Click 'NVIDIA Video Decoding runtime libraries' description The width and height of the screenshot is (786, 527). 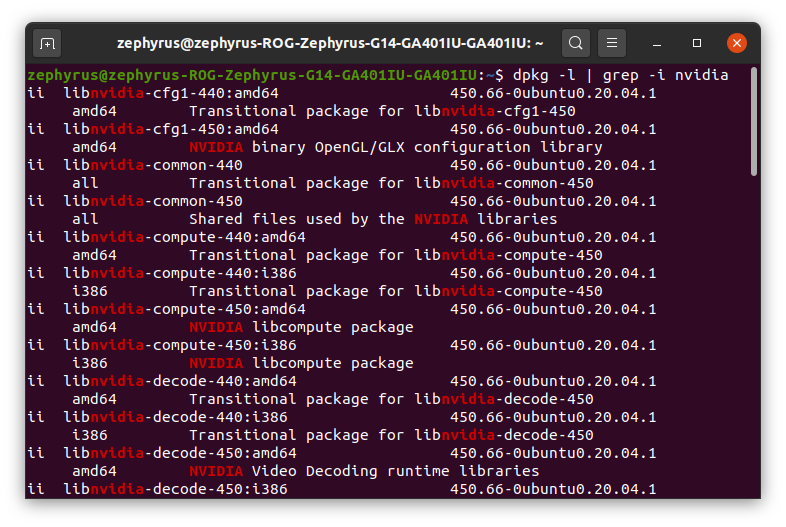click(x=364, y=472)
